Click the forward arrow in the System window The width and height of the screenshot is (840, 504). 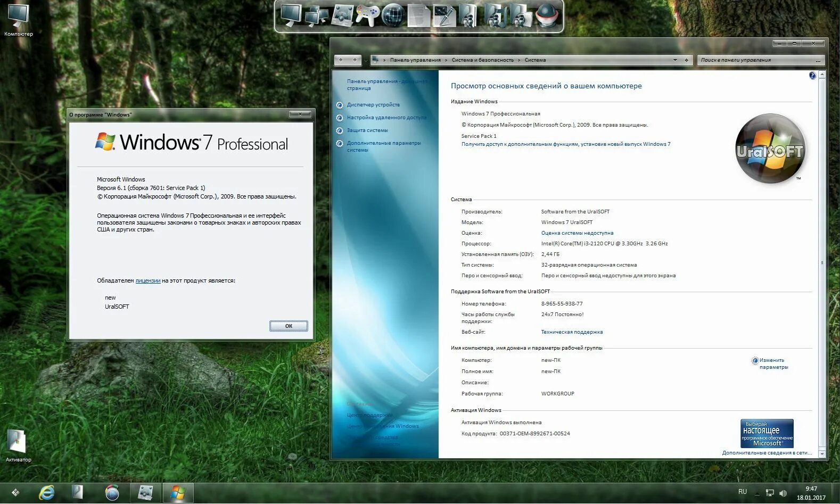point(355,60)
